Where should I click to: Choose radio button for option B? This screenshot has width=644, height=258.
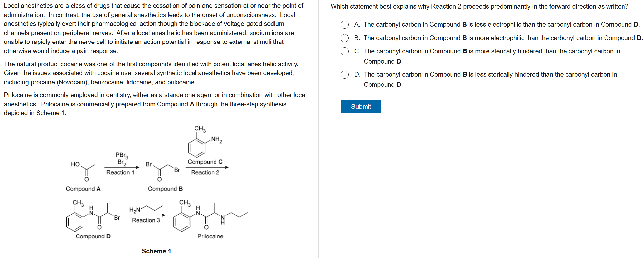coord(344,38)
